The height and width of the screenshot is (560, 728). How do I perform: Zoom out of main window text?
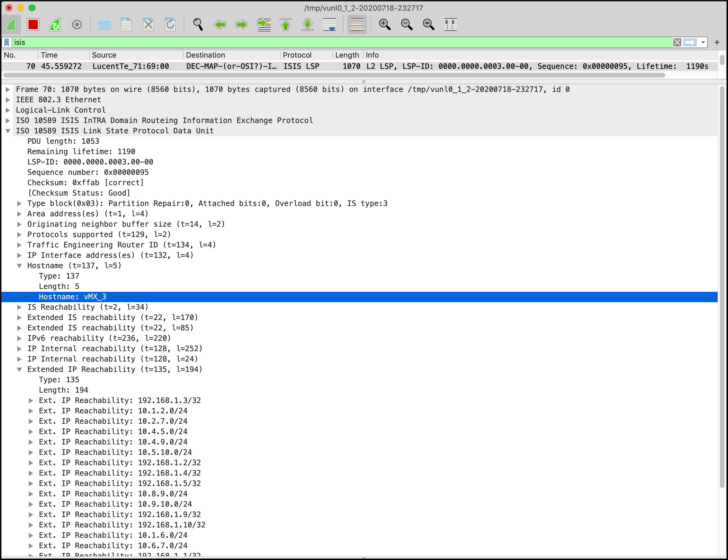pos(407,25)
